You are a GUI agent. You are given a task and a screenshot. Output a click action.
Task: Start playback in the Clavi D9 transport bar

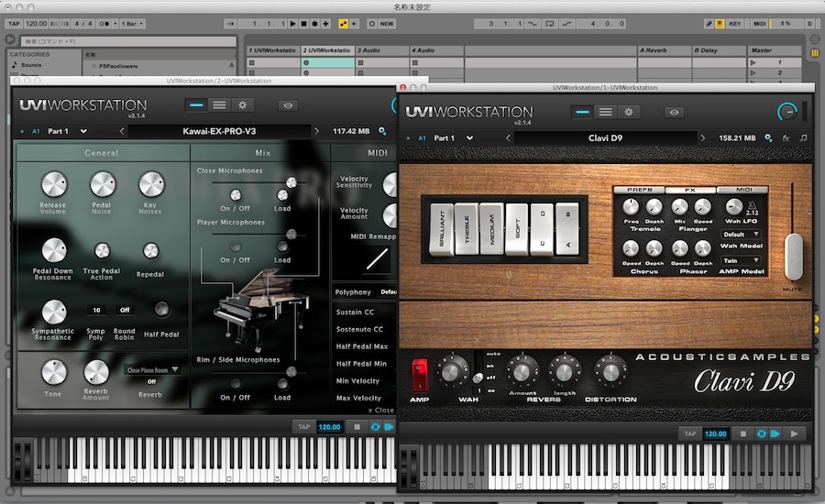pos(795,433)
